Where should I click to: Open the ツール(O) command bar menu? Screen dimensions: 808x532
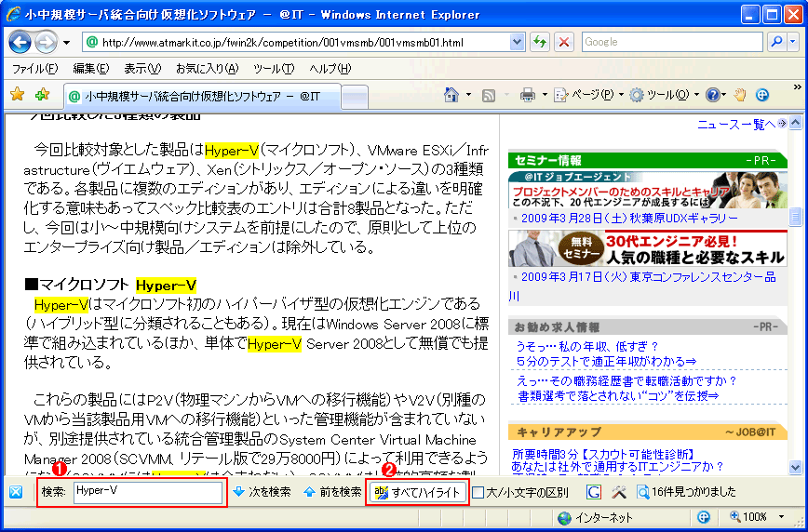click(x=665, y=95)
